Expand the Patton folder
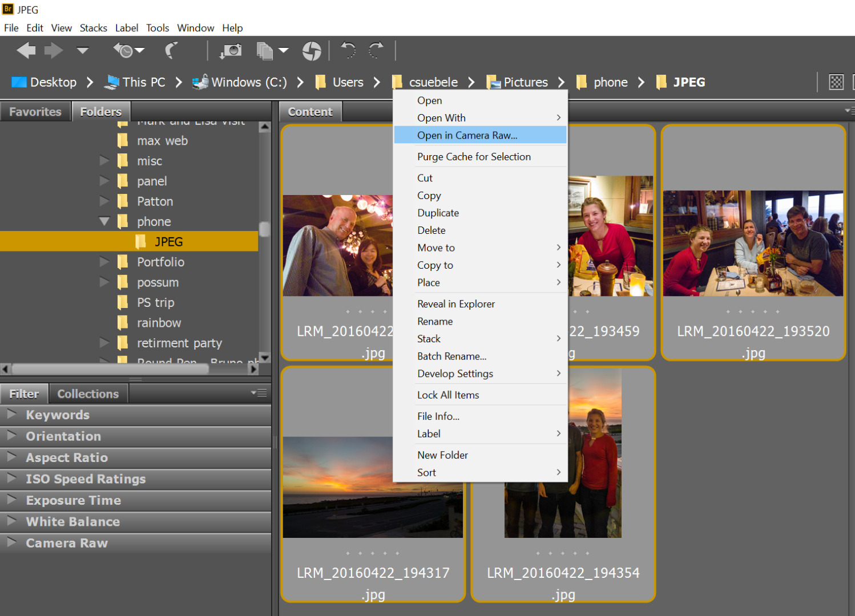 104,201
